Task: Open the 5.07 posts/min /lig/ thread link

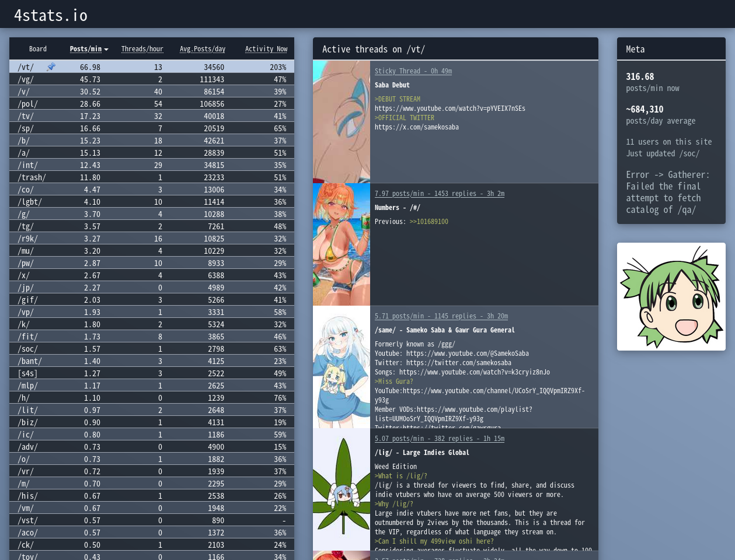Action: point(439,439)
